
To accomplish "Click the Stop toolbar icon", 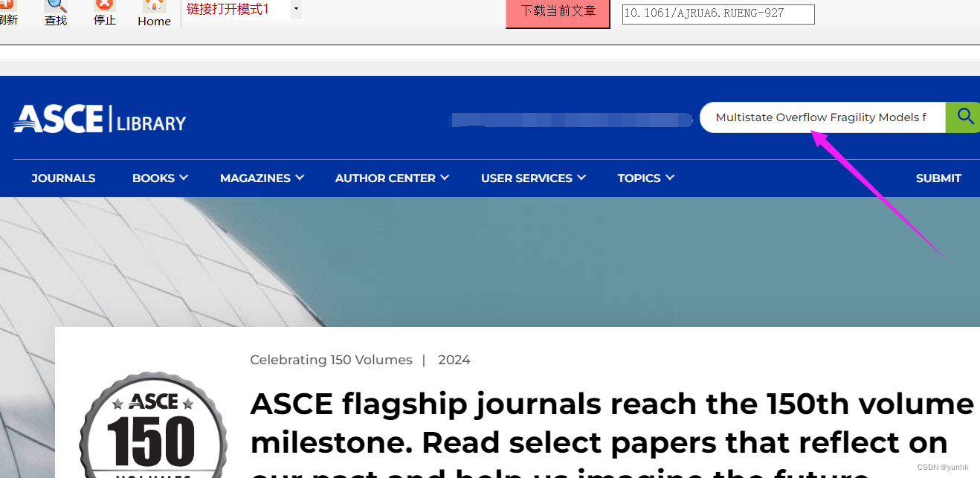I will coord(105,13).
